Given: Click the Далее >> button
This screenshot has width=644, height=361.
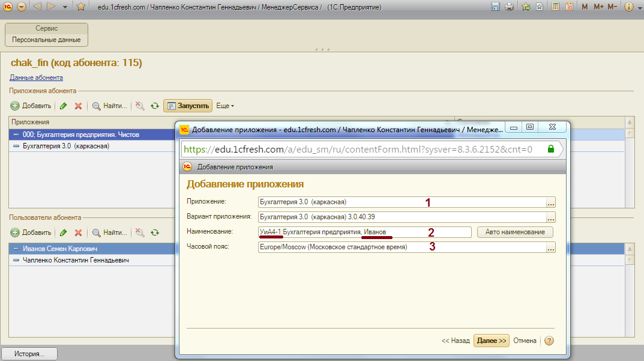Looking at the screenshot, I should coord(491,341).
